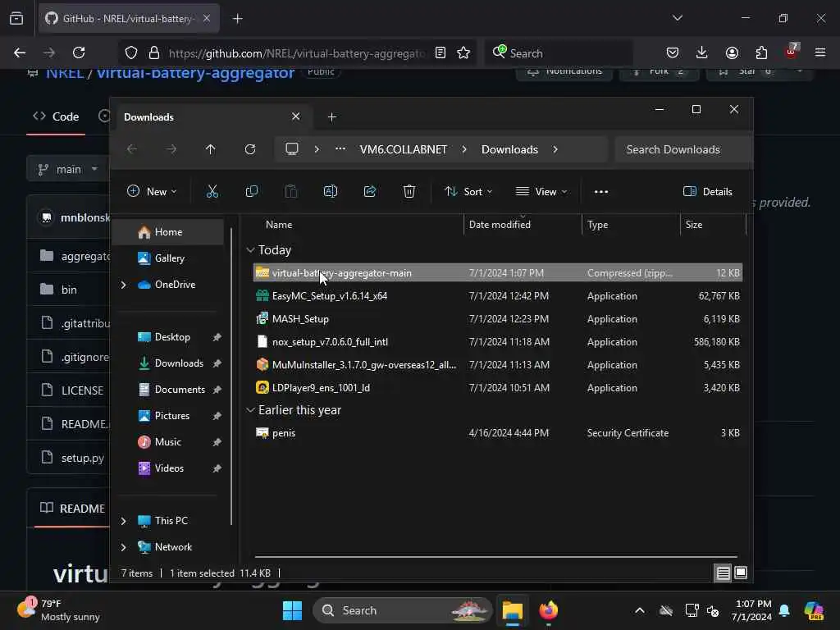The height and width of the screenshot is (630, 840).
Task: Open Gallery in the navigation pane
Action: pos(169,258)
